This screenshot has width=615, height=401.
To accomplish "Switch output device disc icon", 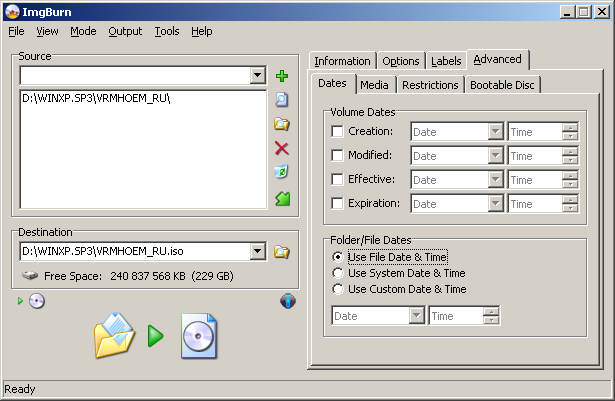I will [36, 301].
